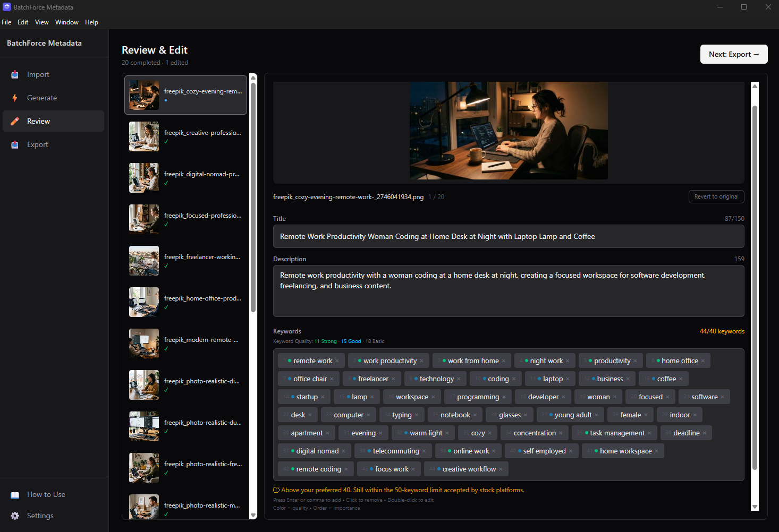
Task: Click the Review pencil icon
Action: point(15,122)
